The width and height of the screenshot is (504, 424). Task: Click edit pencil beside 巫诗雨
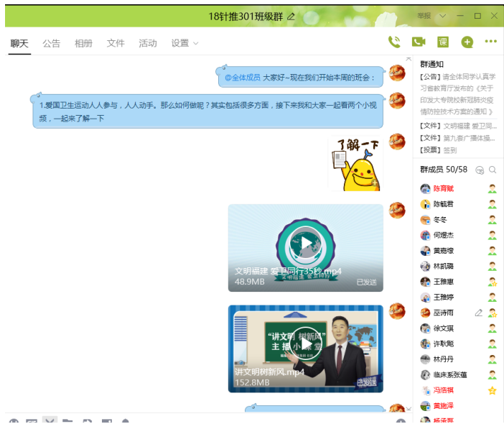coord(479,313)
